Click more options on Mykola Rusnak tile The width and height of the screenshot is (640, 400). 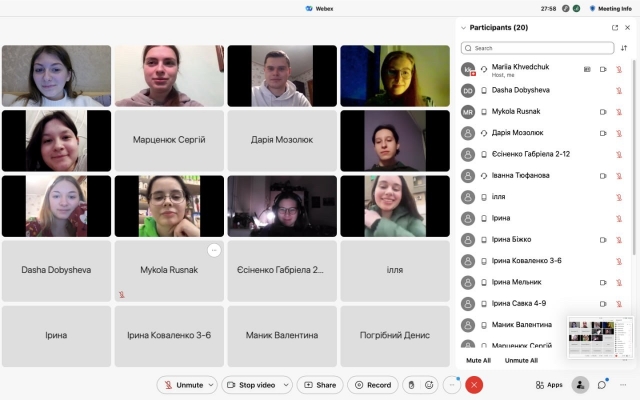point(214,250)
